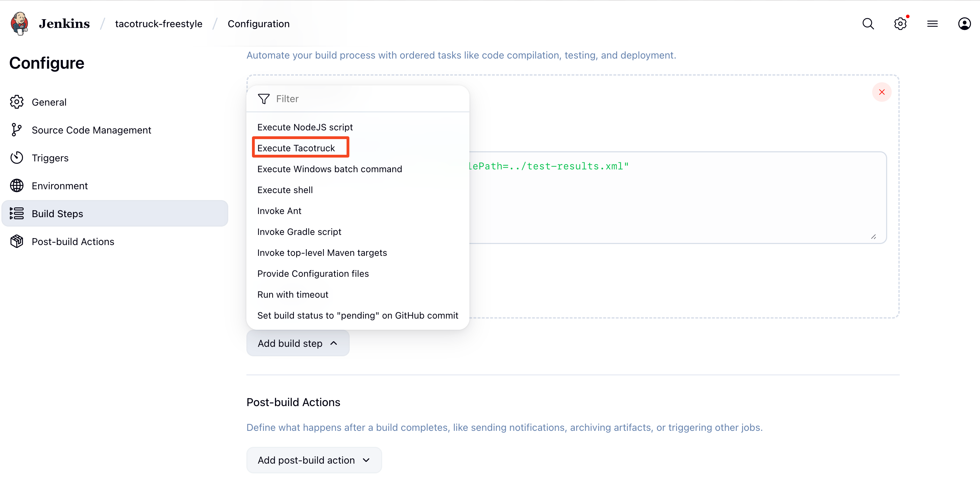The width and height of the screenshot is (980, 488).
Task: Go to Triggers section in sidebar
Action: pos(50,158)
